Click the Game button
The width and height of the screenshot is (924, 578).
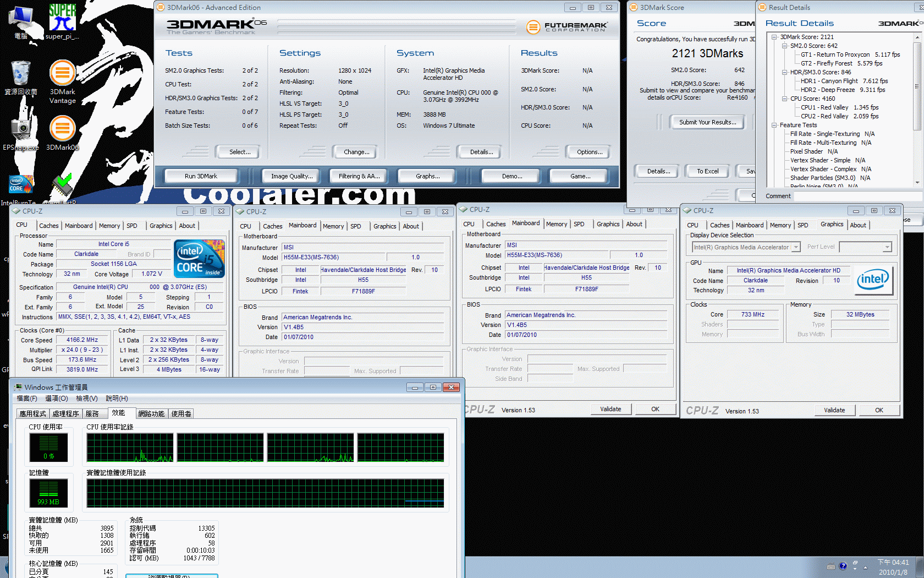pos(580,176)
